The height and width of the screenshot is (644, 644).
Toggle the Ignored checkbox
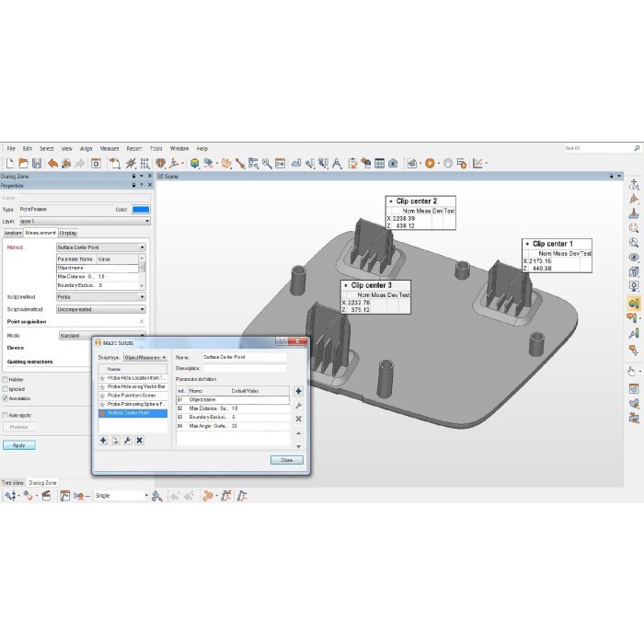coord(5,389)
